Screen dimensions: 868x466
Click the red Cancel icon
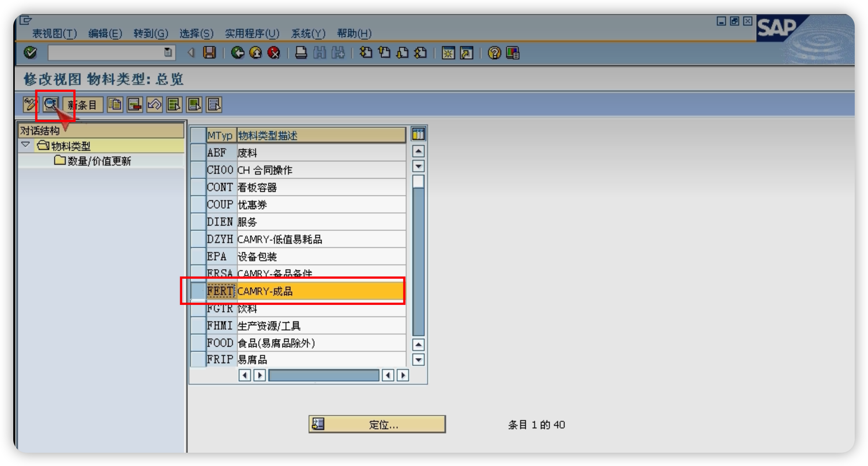[274, 53]
